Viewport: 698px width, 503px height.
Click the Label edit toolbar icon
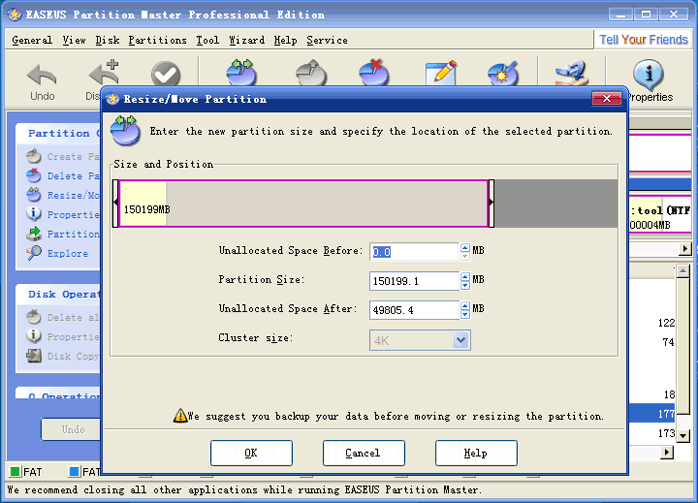441,72
